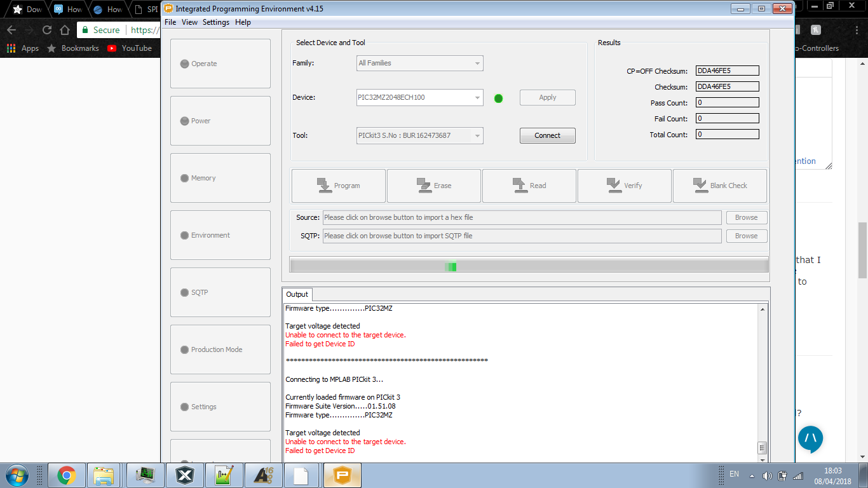Open MPLAB IPE icon in taskbar
Viewport: 868px width, 488px height.
click(x=342, y=475)
